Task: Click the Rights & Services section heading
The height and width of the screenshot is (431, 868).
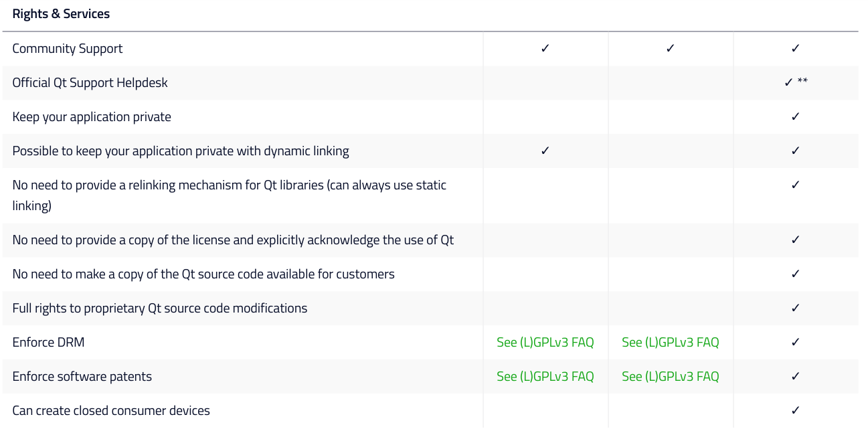Action: 61,14
